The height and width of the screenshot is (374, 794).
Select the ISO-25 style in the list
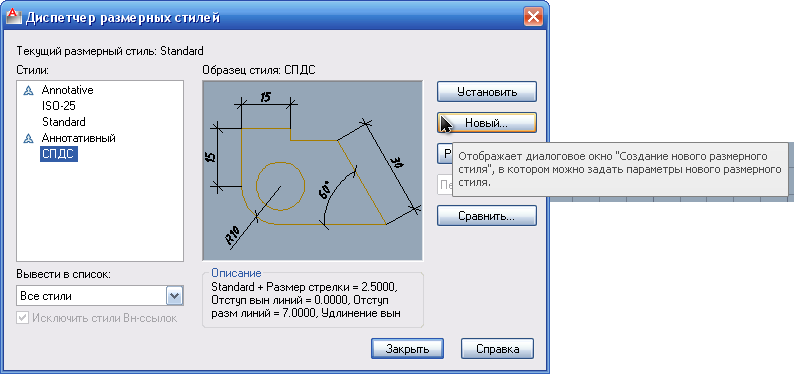pyautogui.click(x=59, y=106)
